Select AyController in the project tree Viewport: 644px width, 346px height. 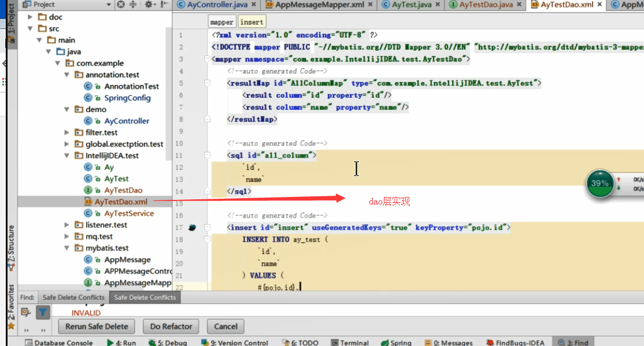(127, 121)
